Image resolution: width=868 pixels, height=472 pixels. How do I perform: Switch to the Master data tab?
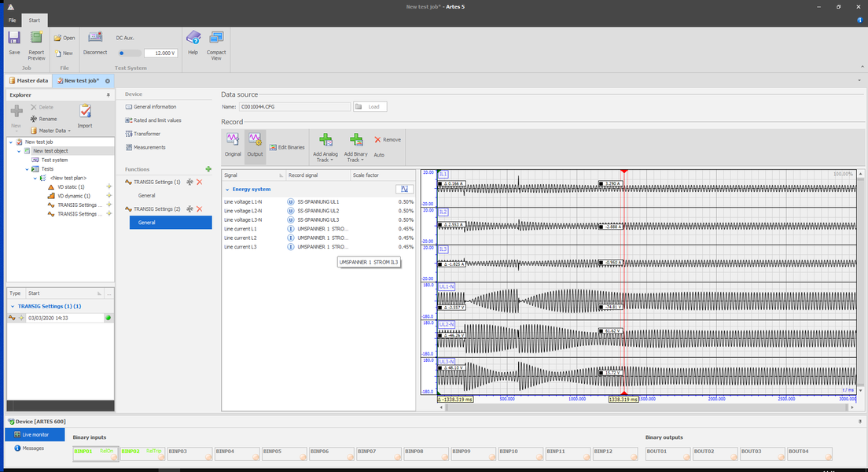tap(29, 81)
